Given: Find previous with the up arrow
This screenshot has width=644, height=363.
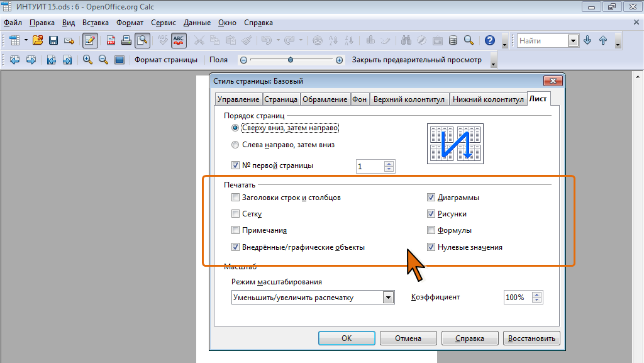Looking at the screenshot, I should [603, 40].
